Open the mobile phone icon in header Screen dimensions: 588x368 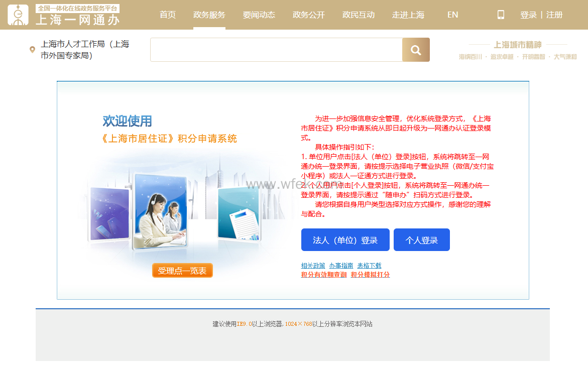(x=501, y=15)
